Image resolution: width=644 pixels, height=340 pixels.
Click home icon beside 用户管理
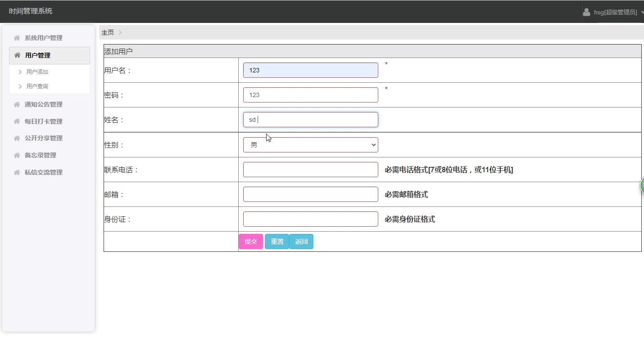17,55
